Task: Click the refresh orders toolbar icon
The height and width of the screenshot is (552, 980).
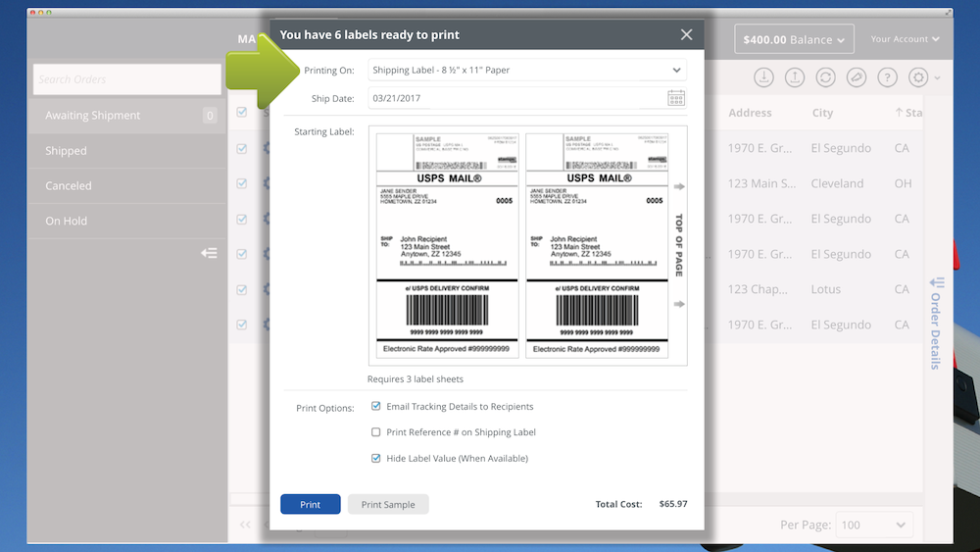Action: point(825,77)
